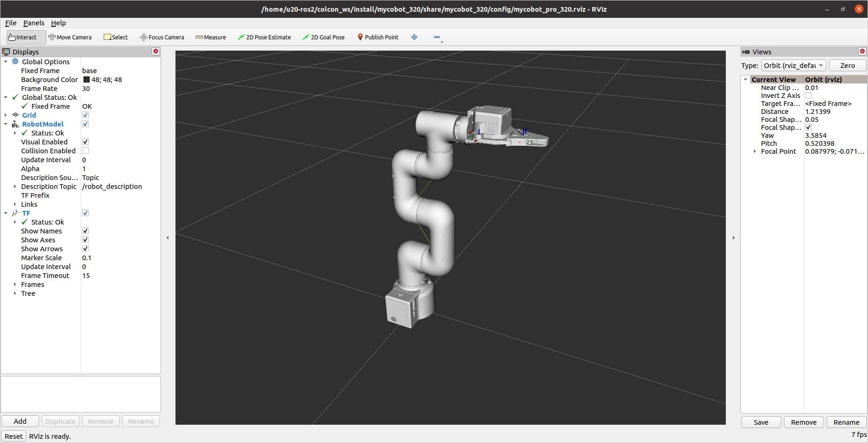Select the 2D Pose Estimate tool

(x=264, y=38)
